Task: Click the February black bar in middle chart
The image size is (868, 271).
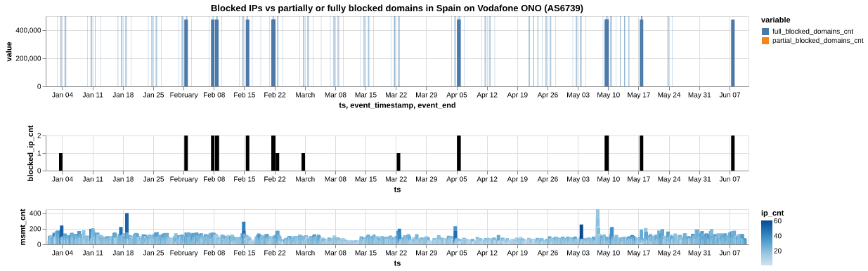Action: (x=186, y=153)
